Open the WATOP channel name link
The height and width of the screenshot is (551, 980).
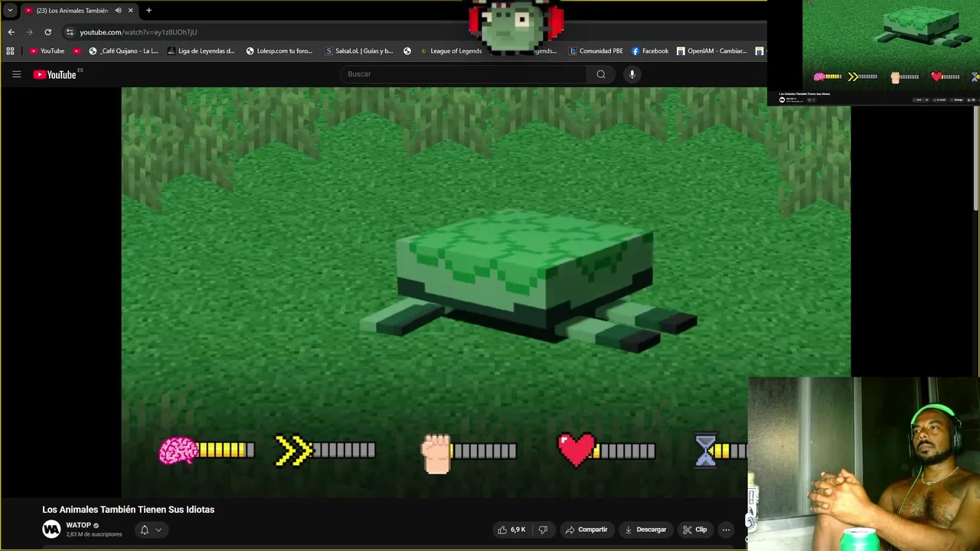click(78, 526)
